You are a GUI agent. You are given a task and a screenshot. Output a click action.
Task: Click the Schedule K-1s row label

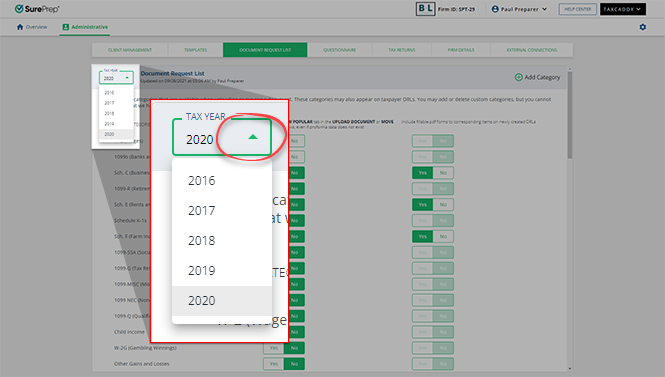(130, 221)
